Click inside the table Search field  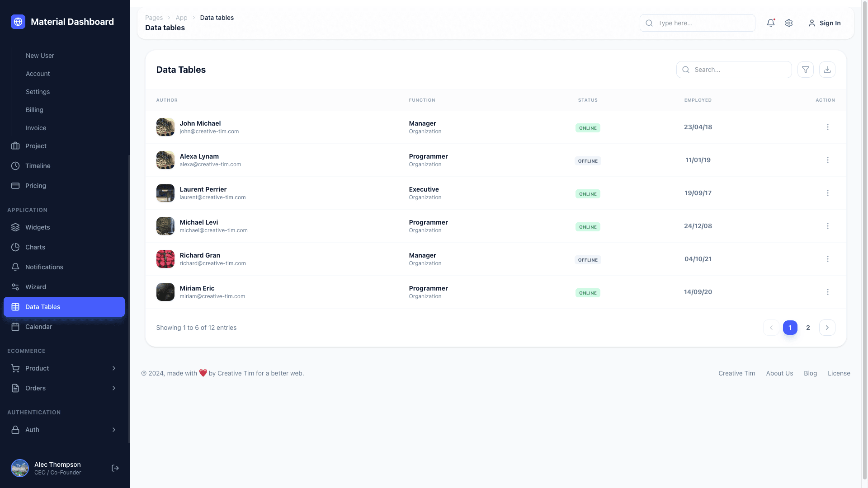734,70
